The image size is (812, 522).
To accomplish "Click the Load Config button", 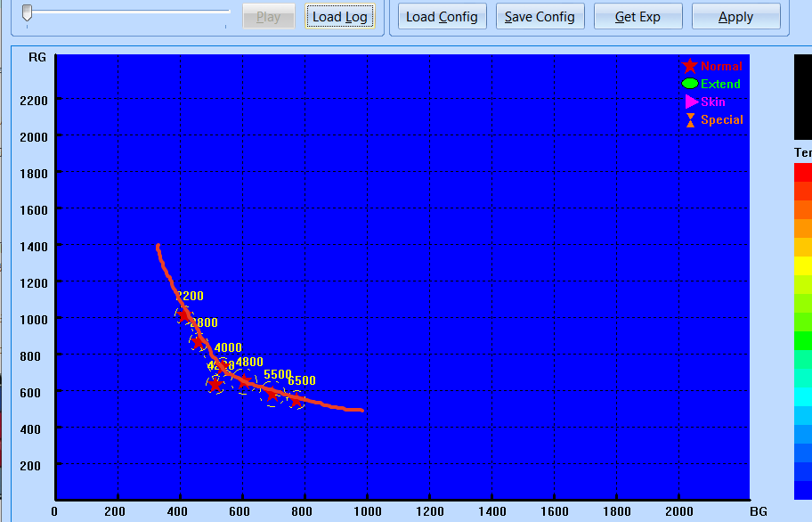I will click(x=442, y=17).
